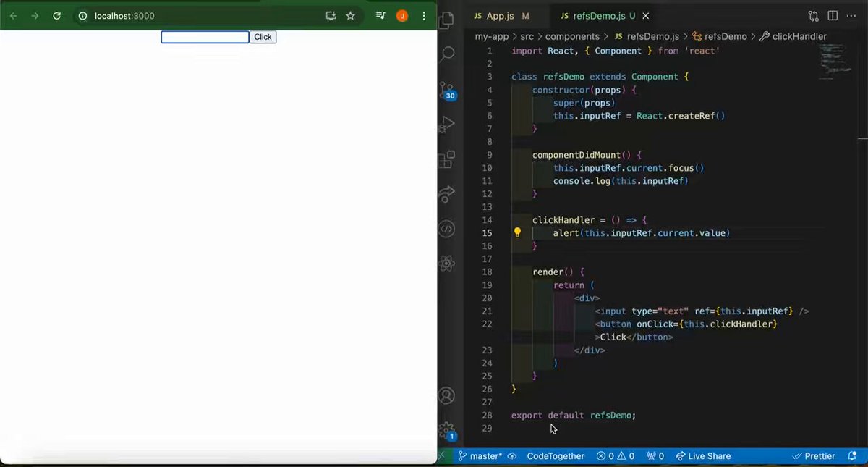This screenshot has width=868, height=467.
Task: Open the Extensions view in activity bar
Action: pos(447,159)
